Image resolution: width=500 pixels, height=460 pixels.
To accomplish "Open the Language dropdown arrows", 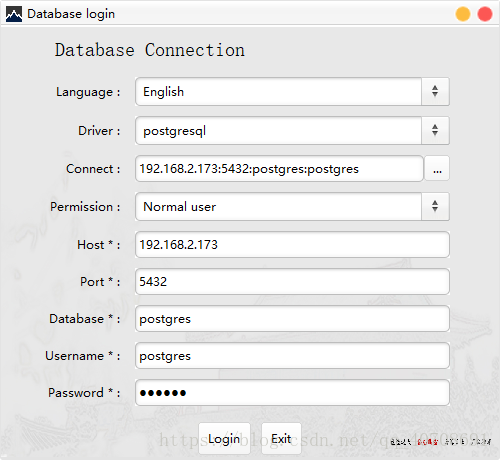I will (435, 92).
